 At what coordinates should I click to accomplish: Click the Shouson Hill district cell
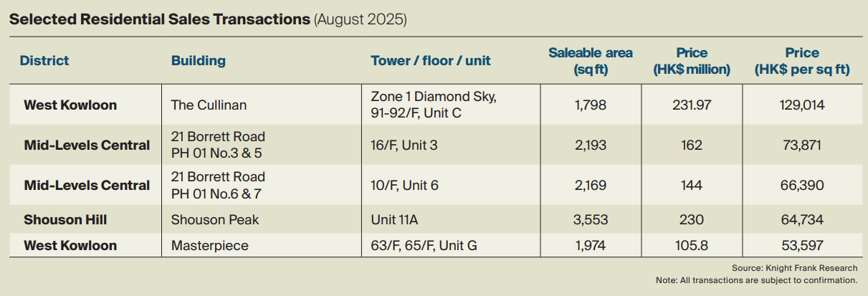(x=65, y=220)
